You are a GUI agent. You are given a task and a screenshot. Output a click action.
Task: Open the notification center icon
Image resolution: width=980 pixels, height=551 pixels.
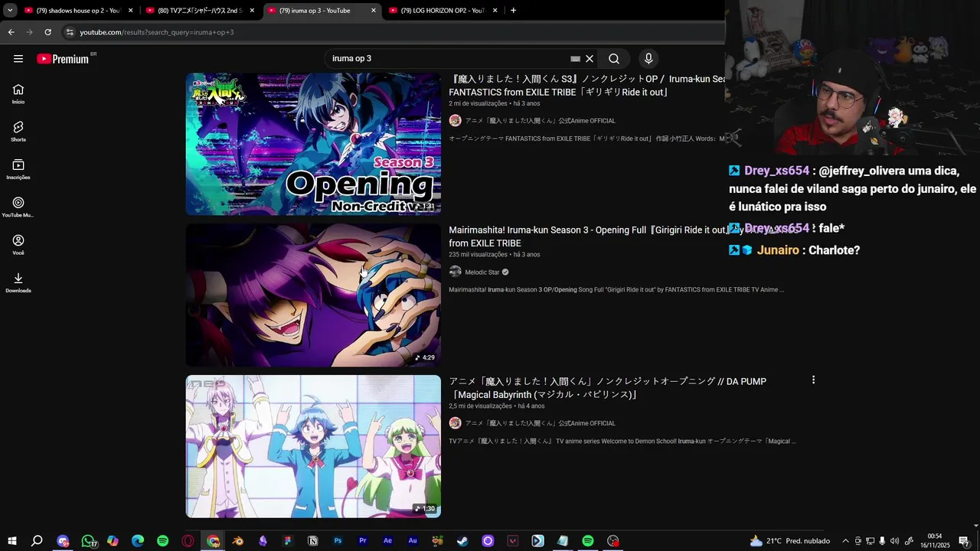coord(964,541)
